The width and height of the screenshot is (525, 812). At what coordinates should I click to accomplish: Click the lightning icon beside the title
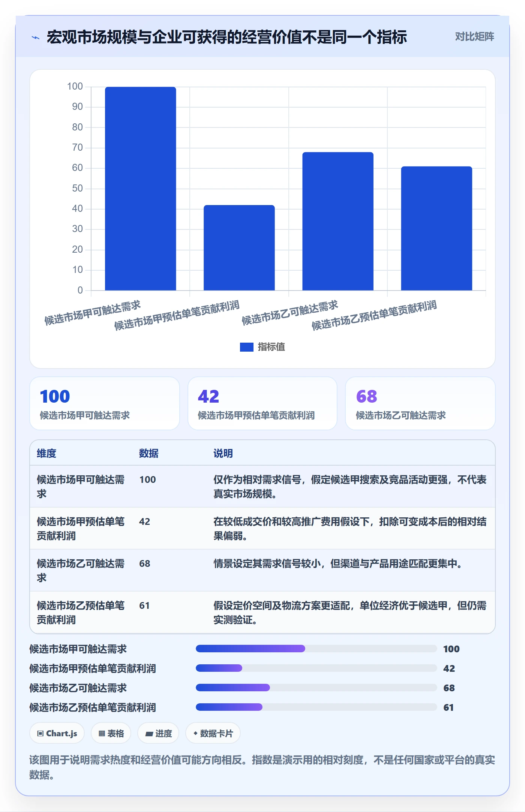[36, 37]
